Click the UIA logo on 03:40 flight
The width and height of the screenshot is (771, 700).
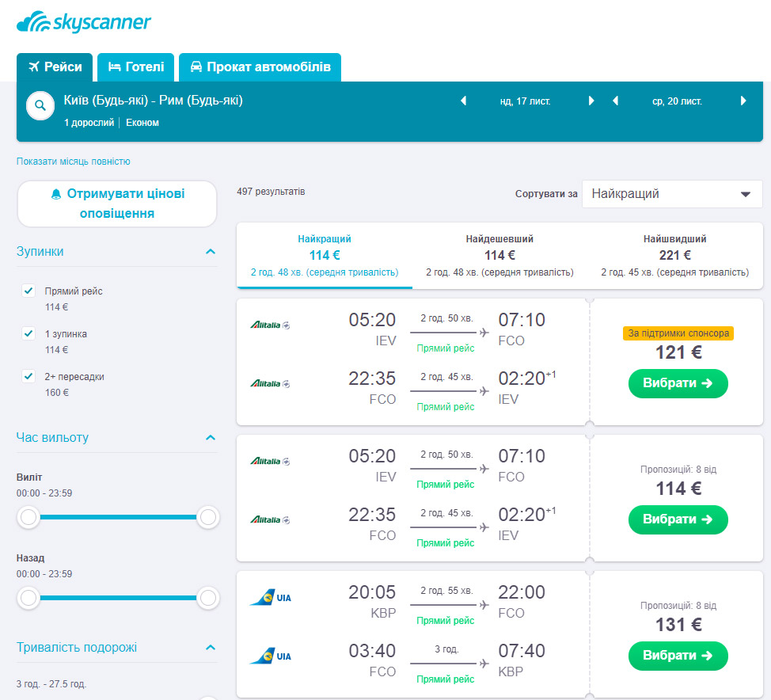click(x=271, y=656)
